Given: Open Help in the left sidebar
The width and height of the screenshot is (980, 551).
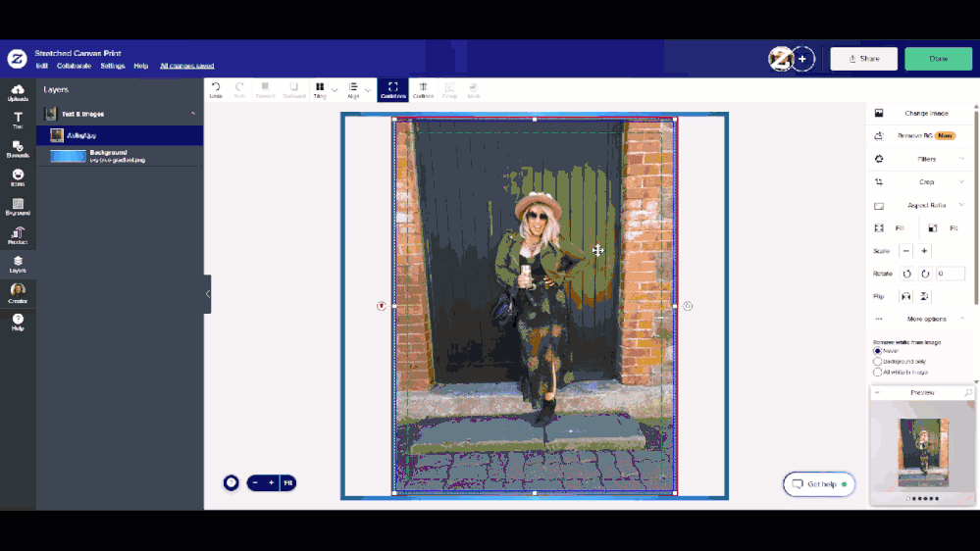Looking at the screenshot, I should click(18, 323).
